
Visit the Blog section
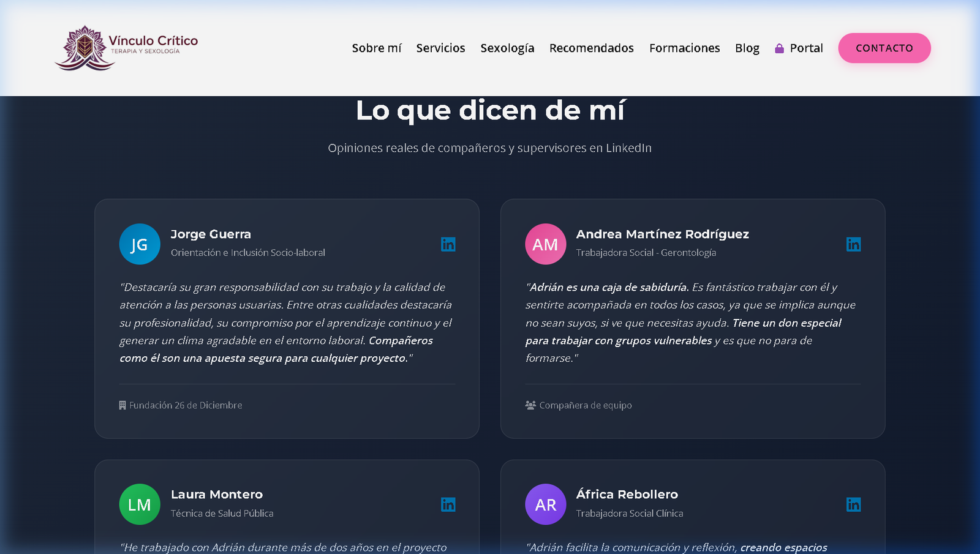pos(747,48)
